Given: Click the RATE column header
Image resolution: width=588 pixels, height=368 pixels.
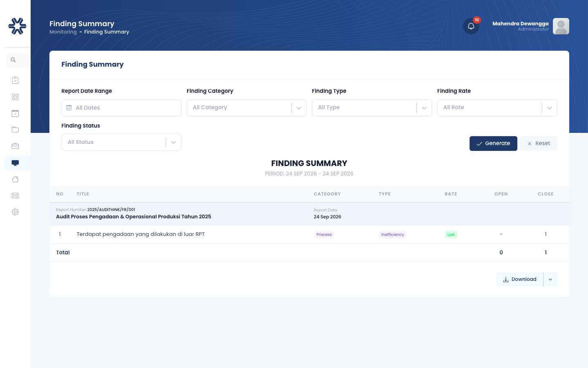Looking at the screenshot, I should click(451, 194).
